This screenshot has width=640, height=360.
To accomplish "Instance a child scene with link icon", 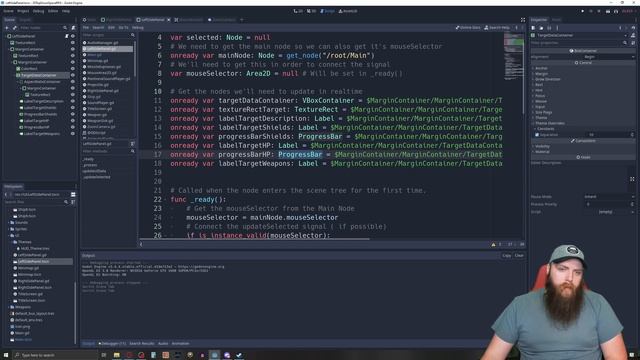I will [x=15, y=28].
